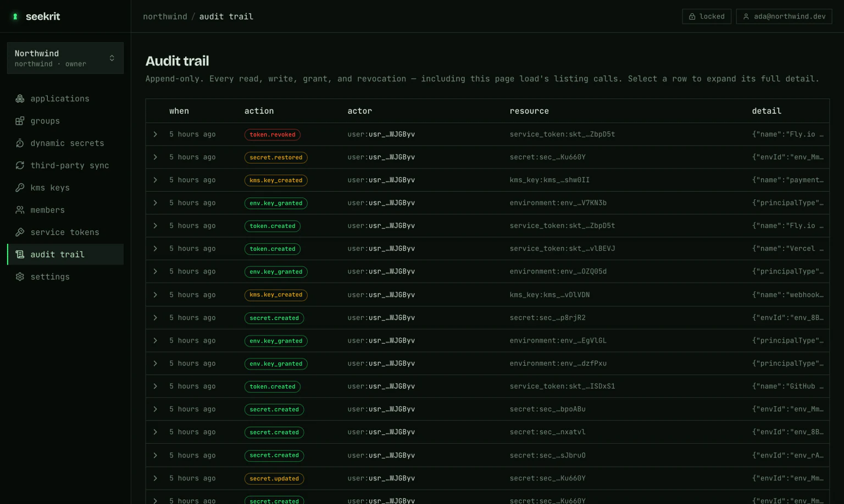Click detail {"name":"GitHub cell

tap(787, 387)
